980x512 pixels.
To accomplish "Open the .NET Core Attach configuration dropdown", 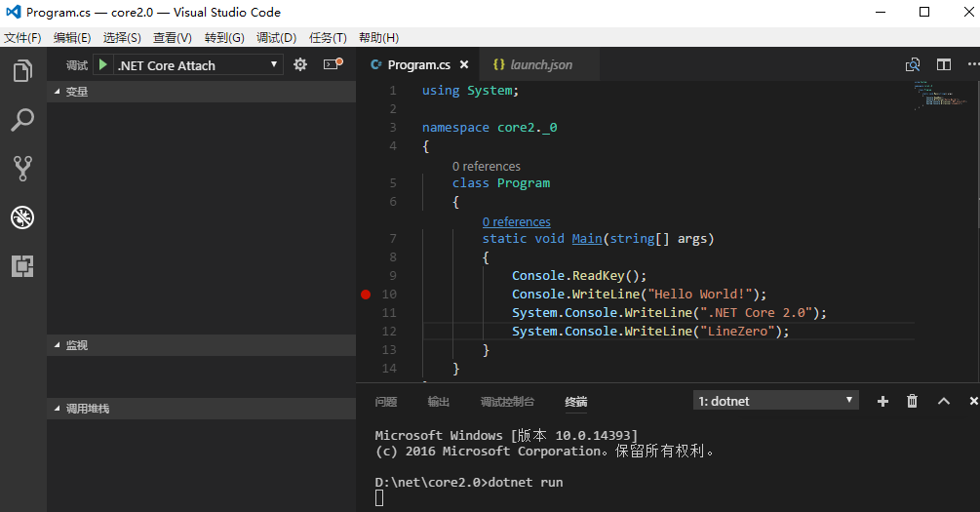I will [x=197, y=65].
